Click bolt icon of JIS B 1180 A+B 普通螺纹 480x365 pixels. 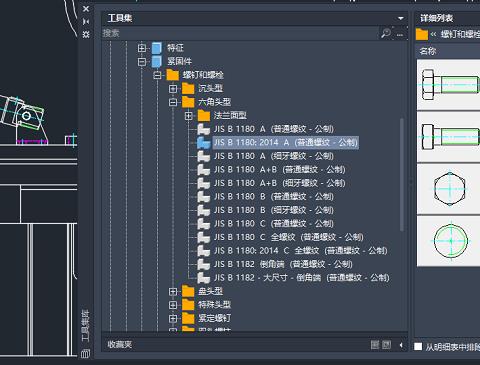click(203, 170)
